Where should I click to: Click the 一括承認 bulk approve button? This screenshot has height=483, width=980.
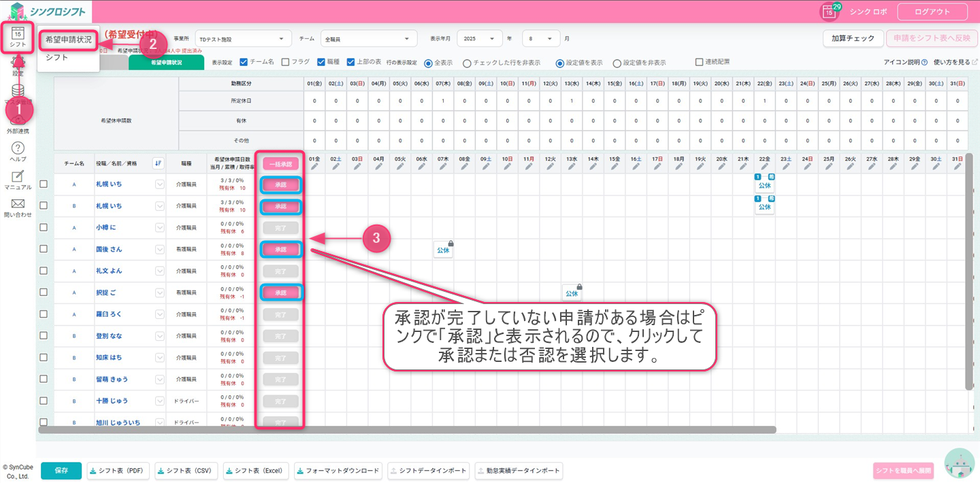tap(280, 164)
